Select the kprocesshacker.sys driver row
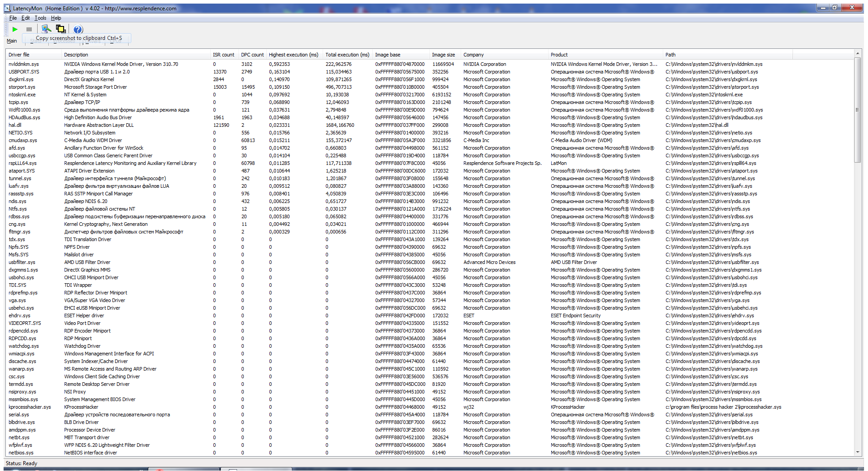Screen dimensions: 868x471 (30, 407)
